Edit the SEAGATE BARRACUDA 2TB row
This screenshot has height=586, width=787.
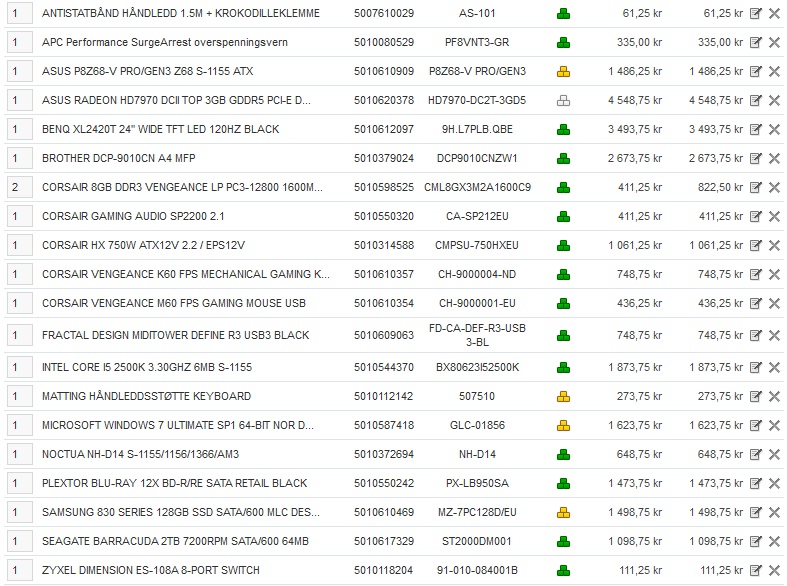(755, 541)
